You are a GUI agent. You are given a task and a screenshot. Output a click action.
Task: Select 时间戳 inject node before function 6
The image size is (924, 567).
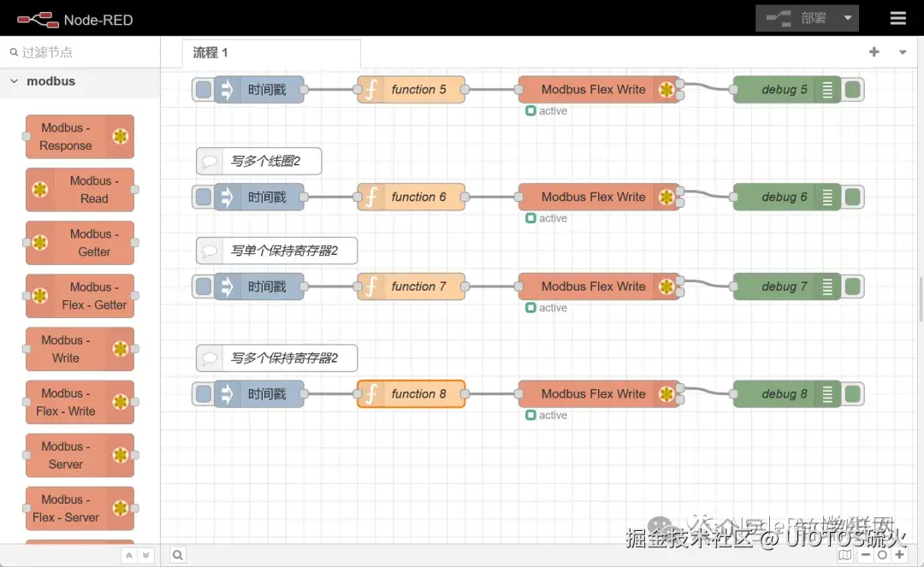click(x=259, y=197)
